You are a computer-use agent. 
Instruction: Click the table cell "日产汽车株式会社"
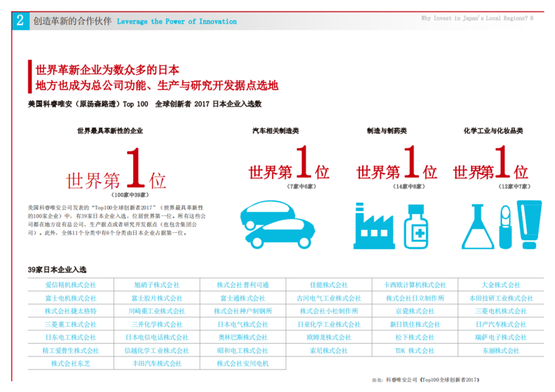pyautogui.click(x=501, y=324)
